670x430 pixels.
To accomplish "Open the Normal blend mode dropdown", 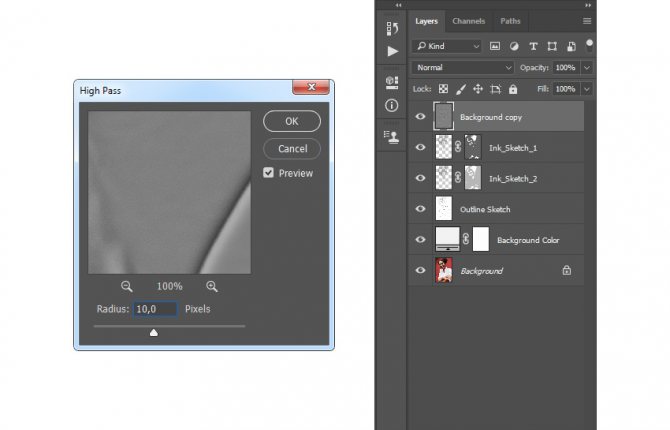I will [x=463, y=68].
